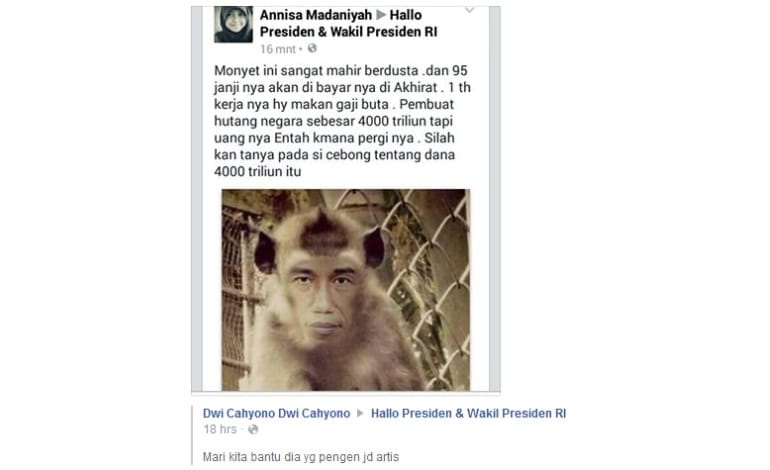
Task: Click the gray quote bar left of Dwi Cahyono
Action: [x=192, y=435]
